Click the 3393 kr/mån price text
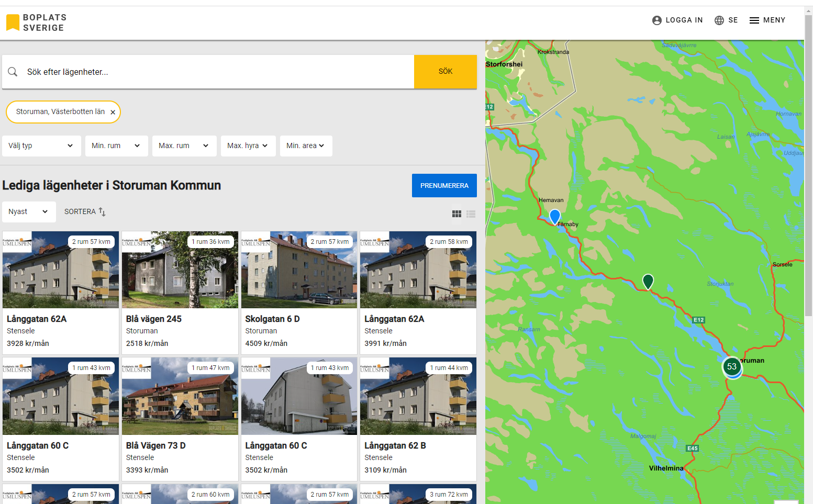Image resolution: width=813 pixels, height=504 pixels. [x=147, y=471]
